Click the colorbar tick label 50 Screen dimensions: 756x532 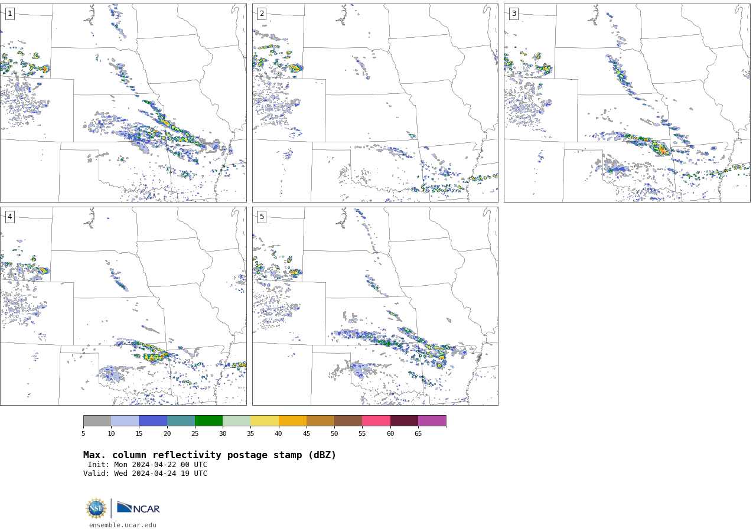(334, 434)
